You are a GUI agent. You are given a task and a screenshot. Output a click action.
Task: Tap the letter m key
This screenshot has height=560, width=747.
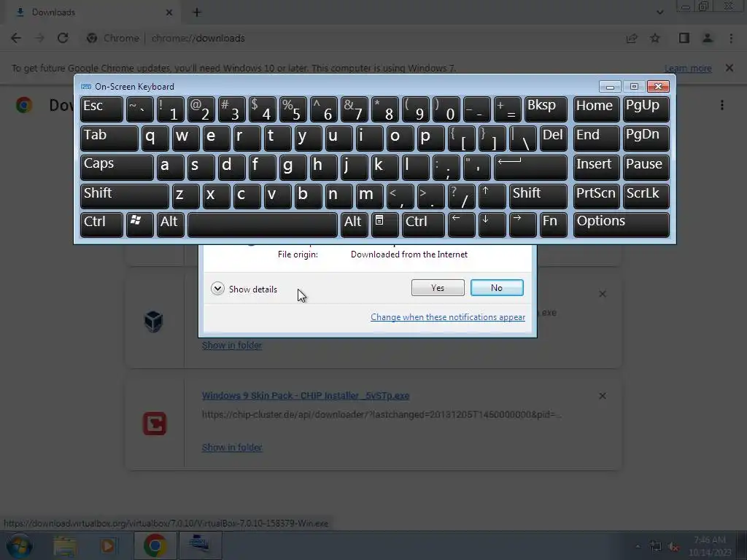click(x=369, y=196)
